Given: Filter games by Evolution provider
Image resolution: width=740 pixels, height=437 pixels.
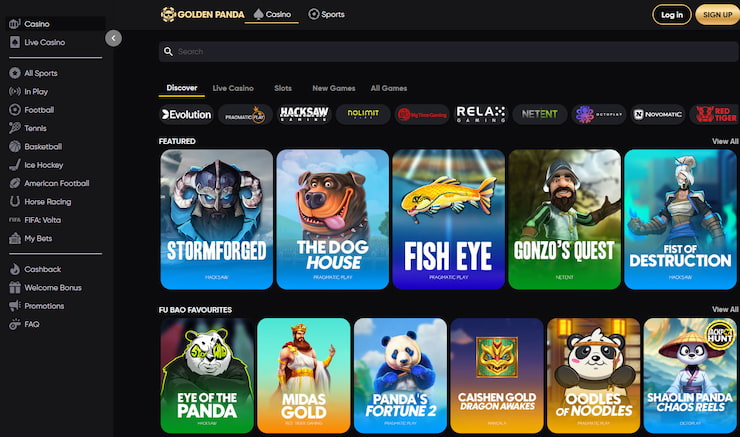Looking at the screenshot, I should pyautogui.click(x=186, y=114).
